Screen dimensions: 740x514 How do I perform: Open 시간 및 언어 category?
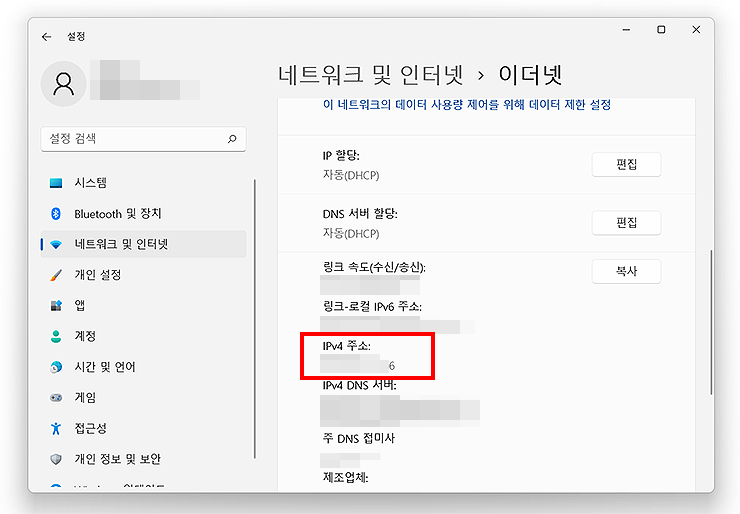click(143, 367)
